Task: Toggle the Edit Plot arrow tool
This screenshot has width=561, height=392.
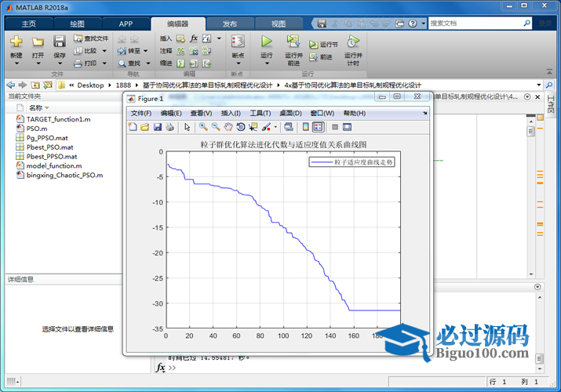Action: (187, 126)
